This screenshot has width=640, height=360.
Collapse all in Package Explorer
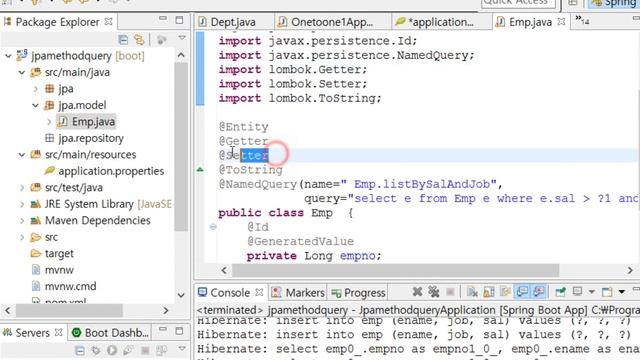tap(123, 40)
